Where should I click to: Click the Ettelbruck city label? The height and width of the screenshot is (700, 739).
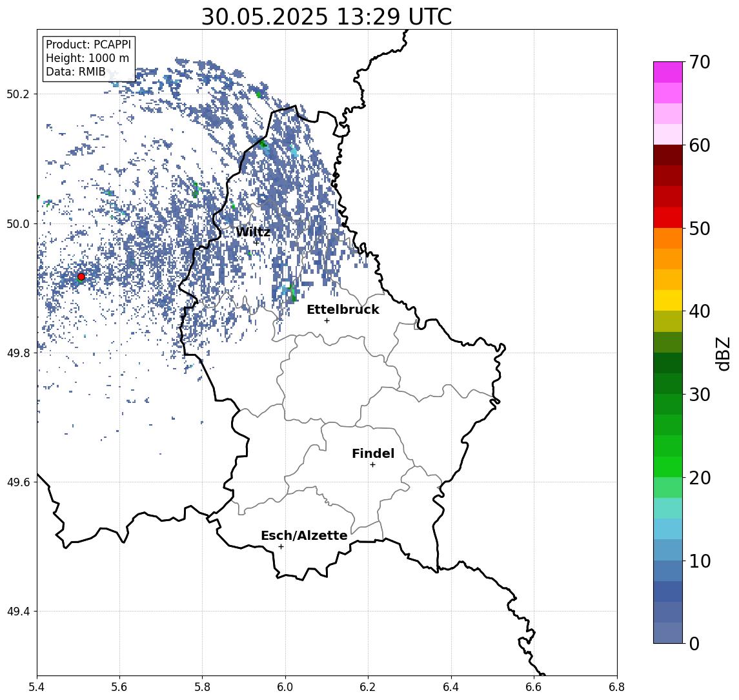pos(343,309)
